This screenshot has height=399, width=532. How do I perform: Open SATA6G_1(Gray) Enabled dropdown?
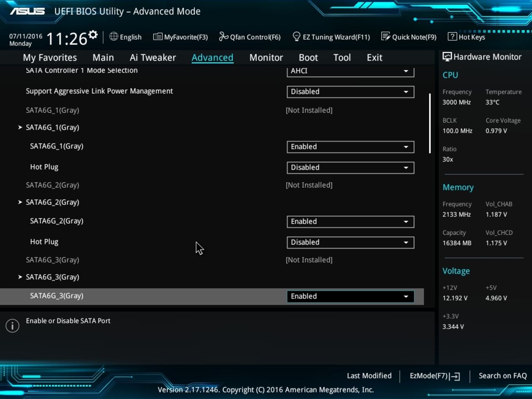click(350, 147)
